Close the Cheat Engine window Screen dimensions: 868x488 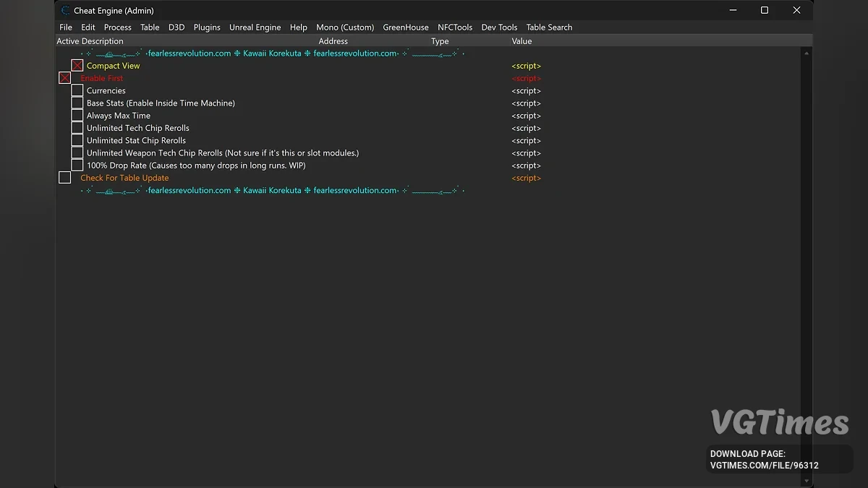click(796, 10)
